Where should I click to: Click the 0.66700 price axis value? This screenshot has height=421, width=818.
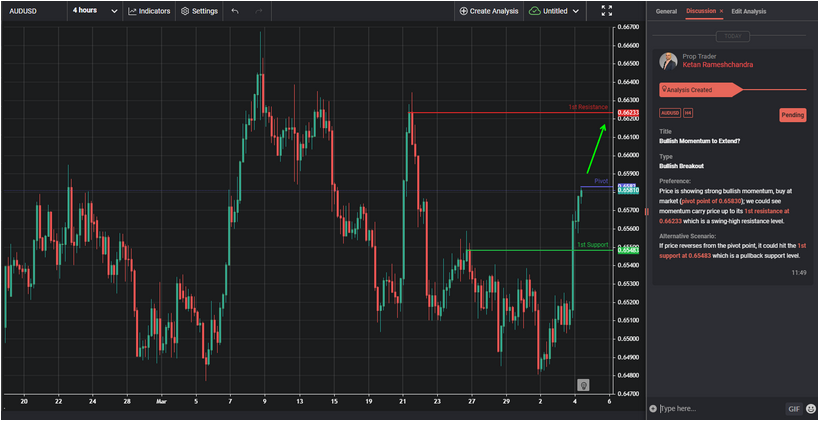pyautogui.click(x=628, y=27)
